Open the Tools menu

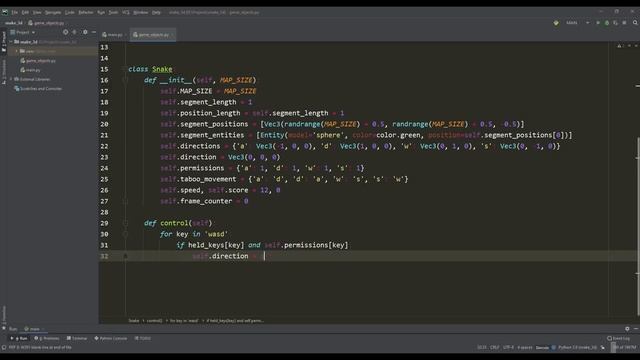(113, 12)
